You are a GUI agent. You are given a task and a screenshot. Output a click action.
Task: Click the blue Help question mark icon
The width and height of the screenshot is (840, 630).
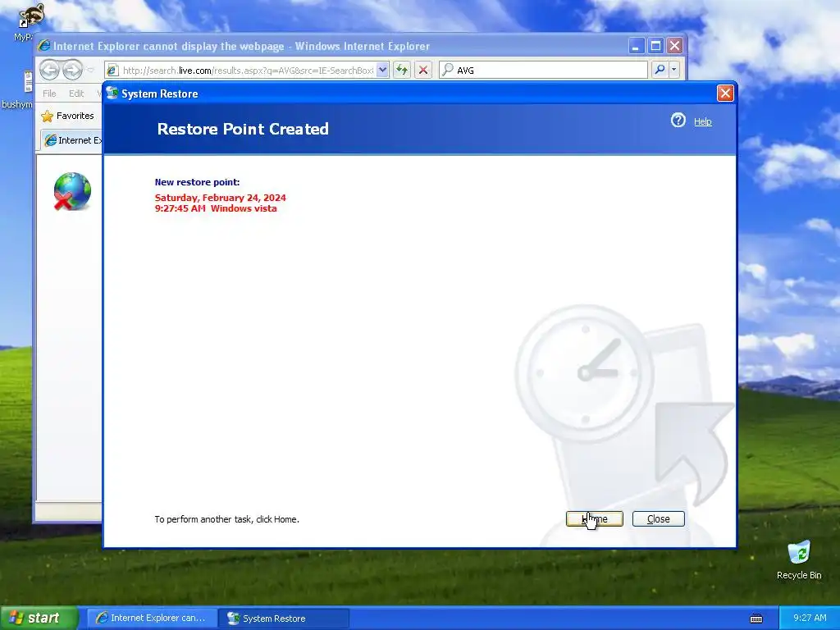(x=678, y=121)
